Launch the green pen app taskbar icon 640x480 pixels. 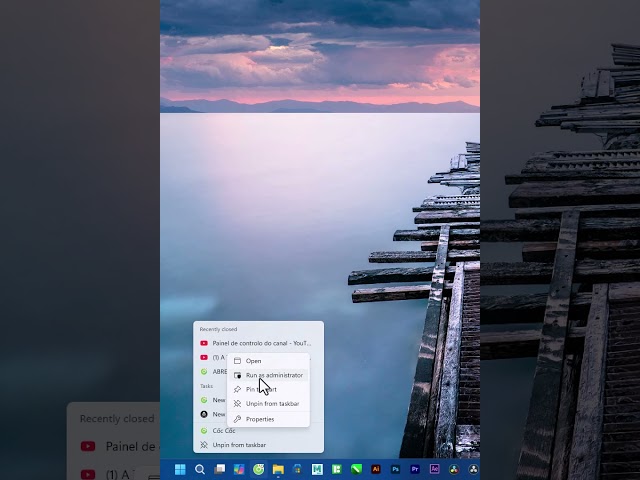[x=356, y=469]
